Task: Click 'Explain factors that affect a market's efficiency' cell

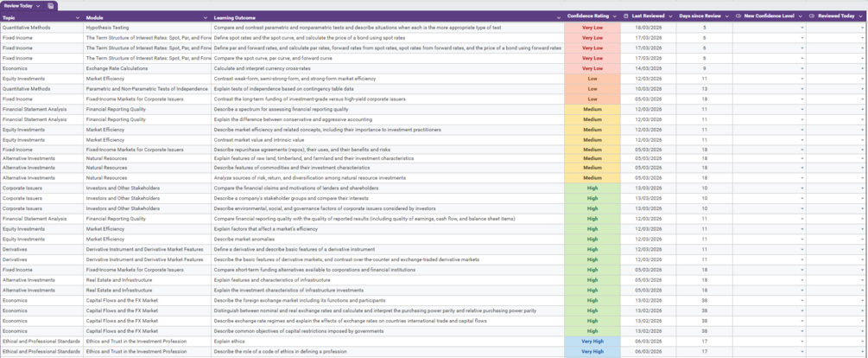Action: (x=388, y=229)
